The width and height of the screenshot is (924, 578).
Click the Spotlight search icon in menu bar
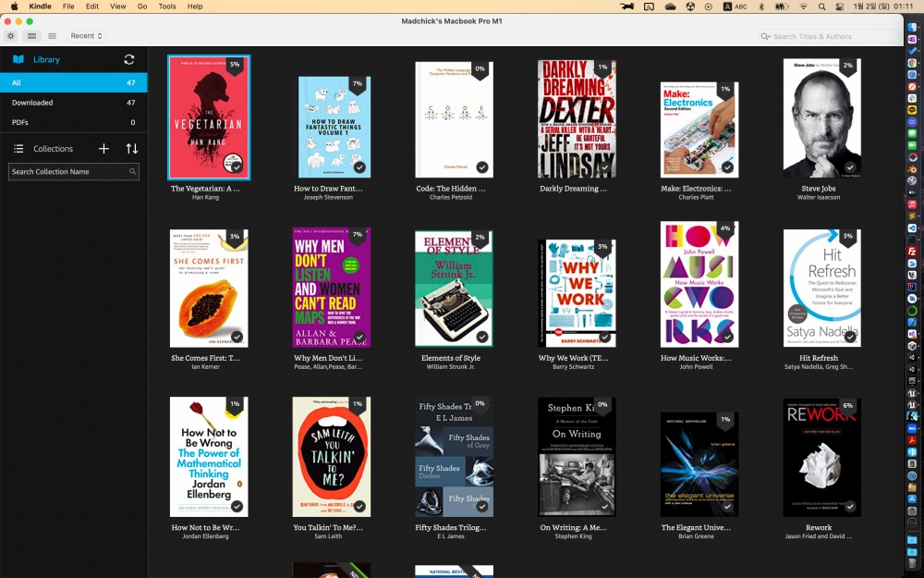pyautogui.click(x=822, y=6)
